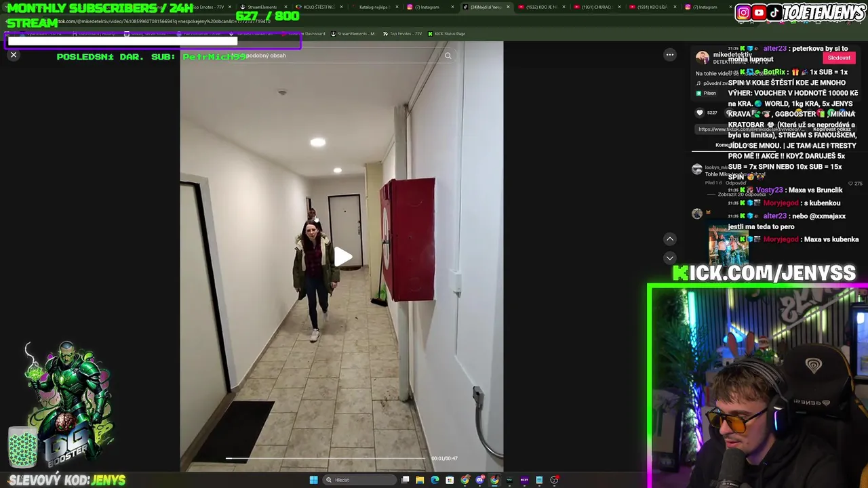Go to previous video with up arrow
Image resolution: width=868 pixels, height=488 pixels.
click(x=669, y=239)
